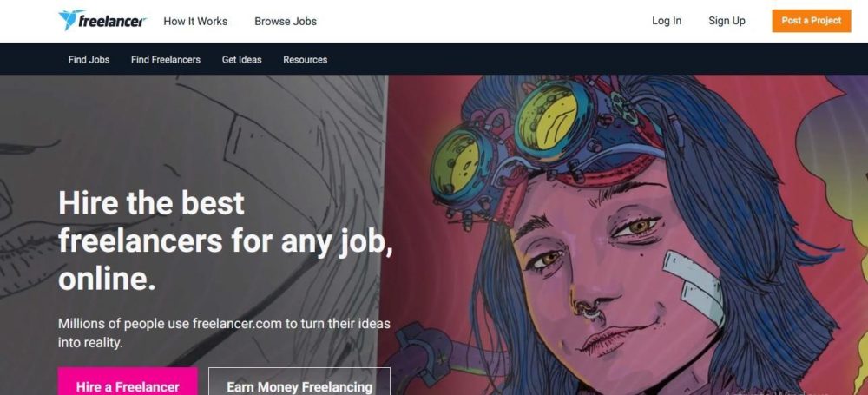Select Get Ideas in the dark navigation bar
Viewport: 868px width, 395px height.
242,59
